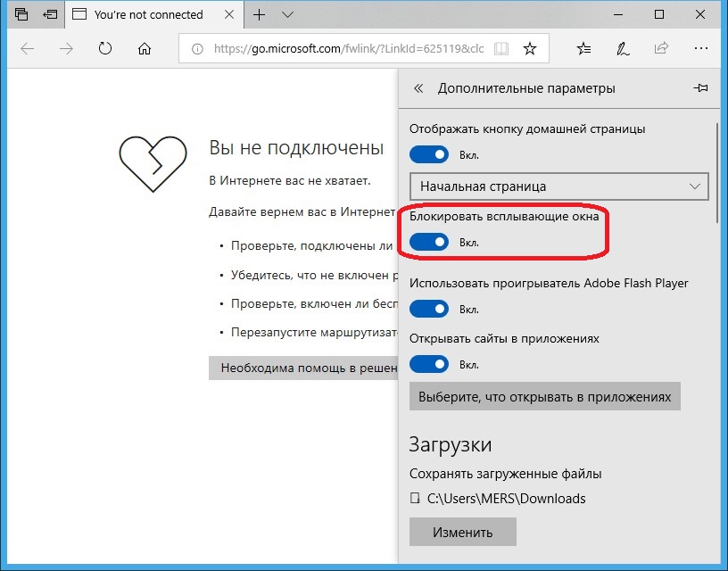Click the Загрузки section heading
The image size is (728, 571).
tap(451, 444)
